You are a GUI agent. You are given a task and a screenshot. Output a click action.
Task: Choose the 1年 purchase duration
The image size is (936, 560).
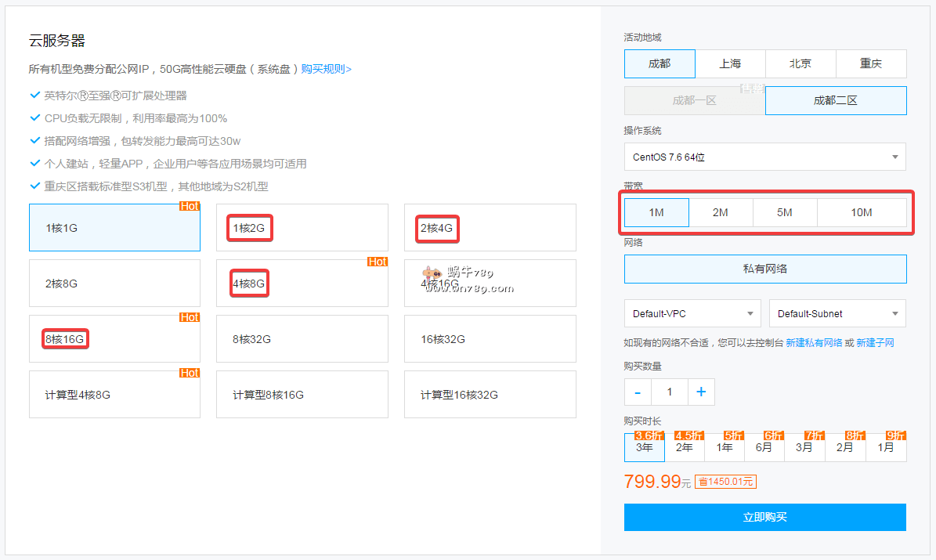click(x=725, y=448)
